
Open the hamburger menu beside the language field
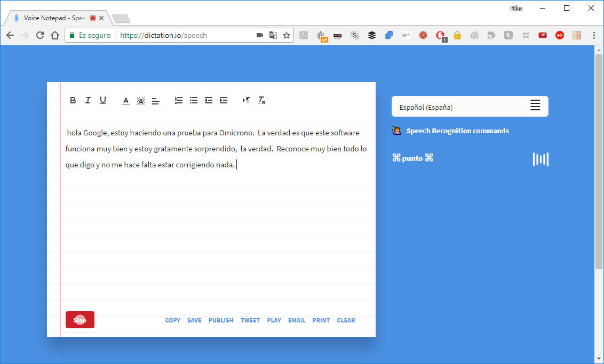point(535,106)
